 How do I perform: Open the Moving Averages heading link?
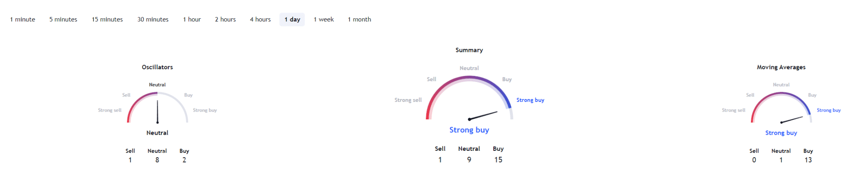pos(781,67)
